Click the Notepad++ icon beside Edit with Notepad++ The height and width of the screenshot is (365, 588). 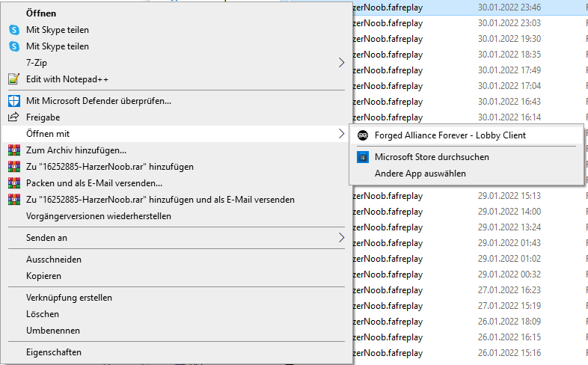[x=14, y=79]
